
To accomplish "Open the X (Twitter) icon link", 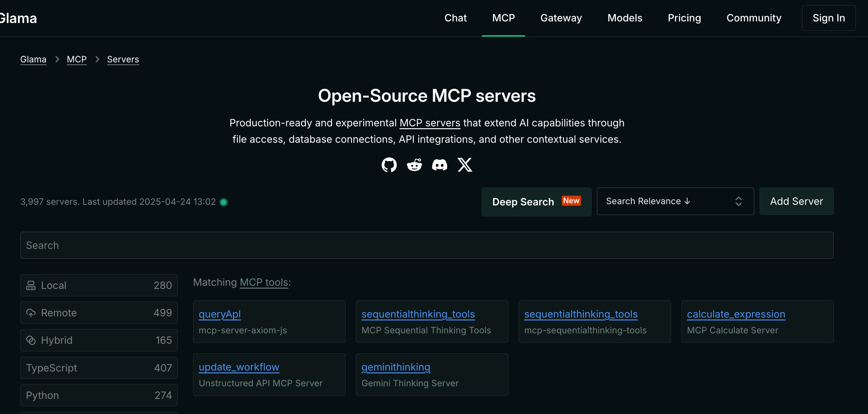I will pos(465,165).
